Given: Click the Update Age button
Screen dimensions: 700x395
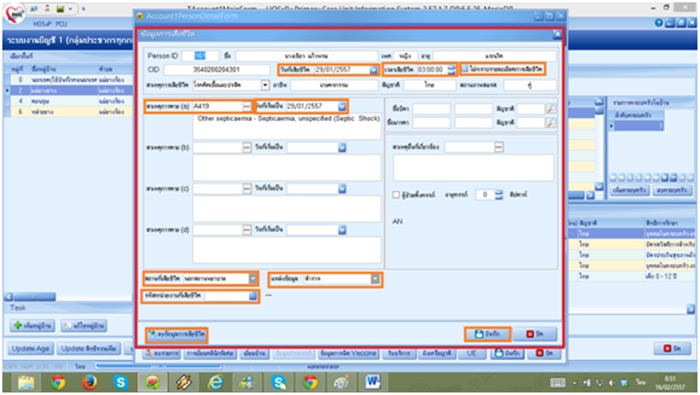Looking at the screenshot, I should point(30,349).
